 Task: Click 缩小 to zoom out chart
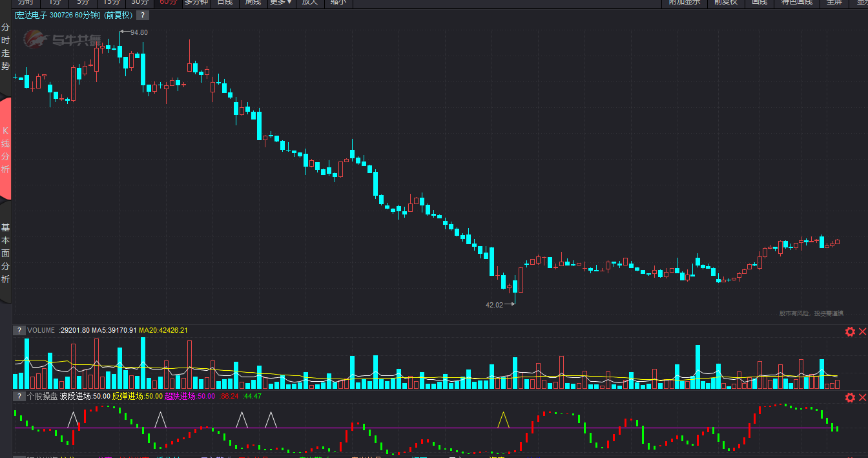tap(338, 3)
